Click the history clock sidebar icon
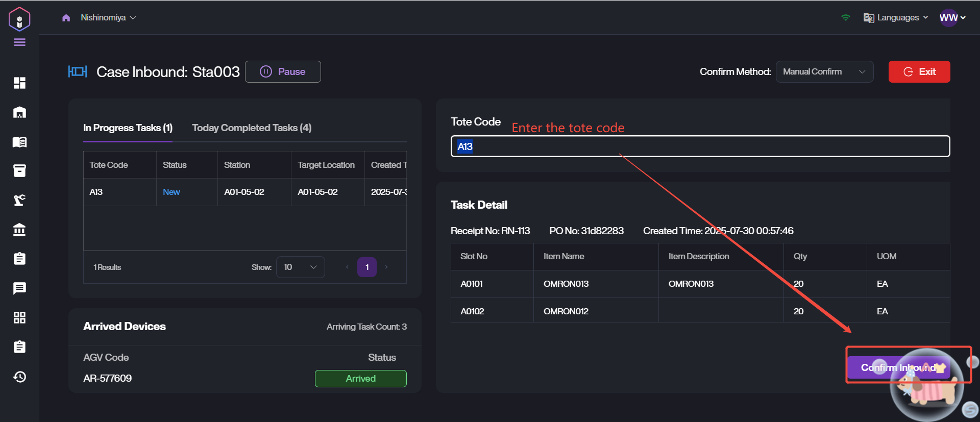 (x=19, y=377)
